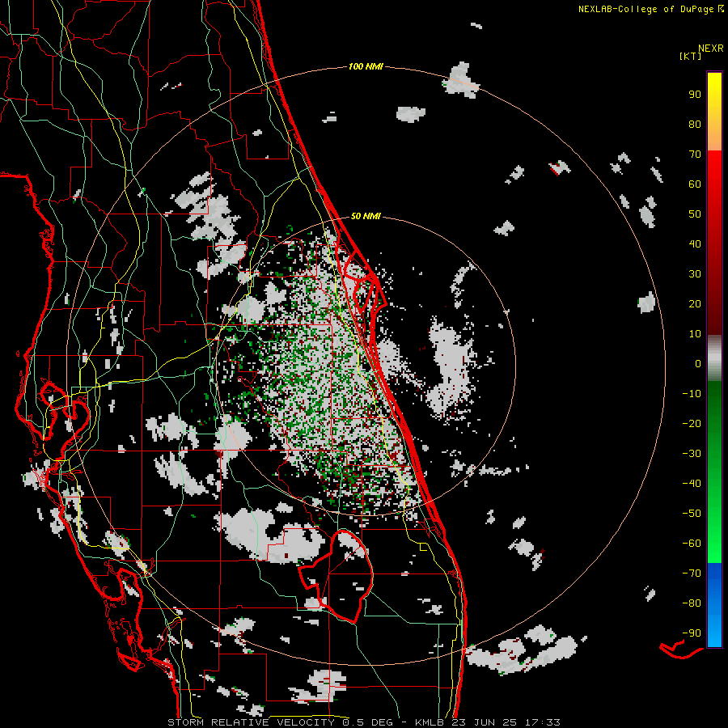728x728 pixels.
Task: Click the NEXR label above the color bar
Action: pos(711,49)
